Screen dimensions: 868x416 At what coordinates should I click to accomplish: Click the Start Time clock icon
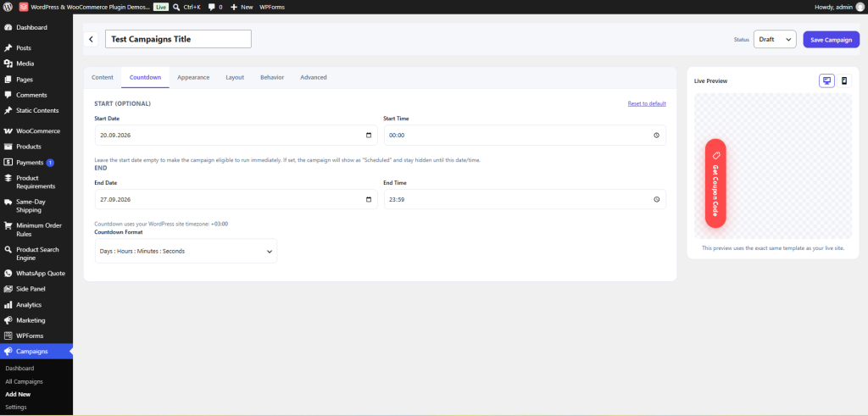point(657,135)
